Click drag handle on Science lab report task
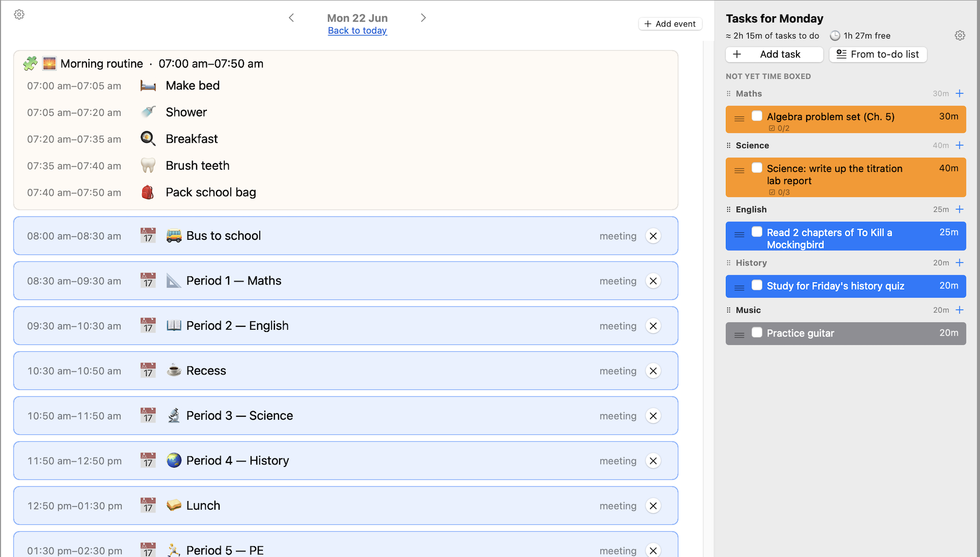Screen dimensions: 980x557 740,171
